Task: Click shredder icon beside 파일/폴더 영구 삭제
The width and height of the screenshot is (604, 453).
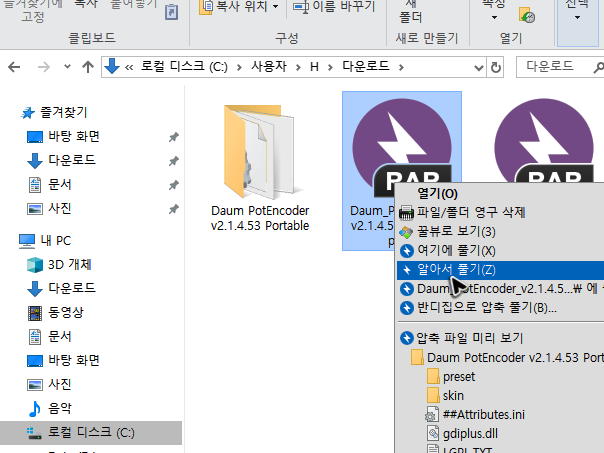Action: pos(406,213)
